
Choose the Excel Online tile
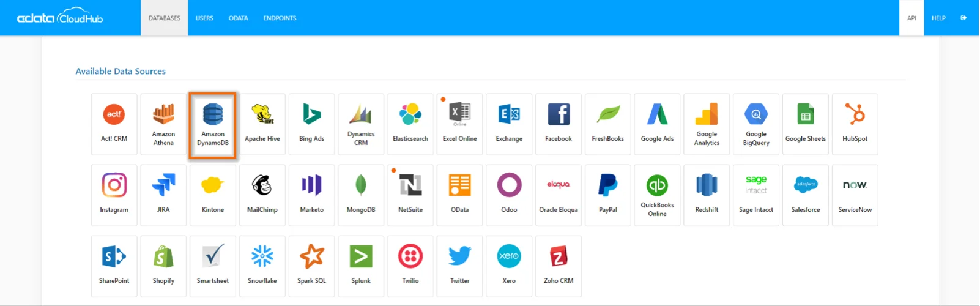point(460,124)
